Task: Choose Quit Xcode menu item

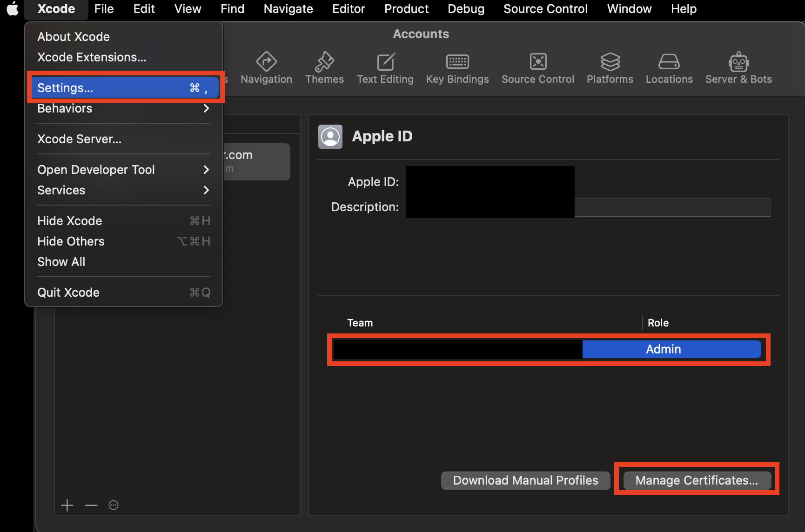Action: click(123, 293)
